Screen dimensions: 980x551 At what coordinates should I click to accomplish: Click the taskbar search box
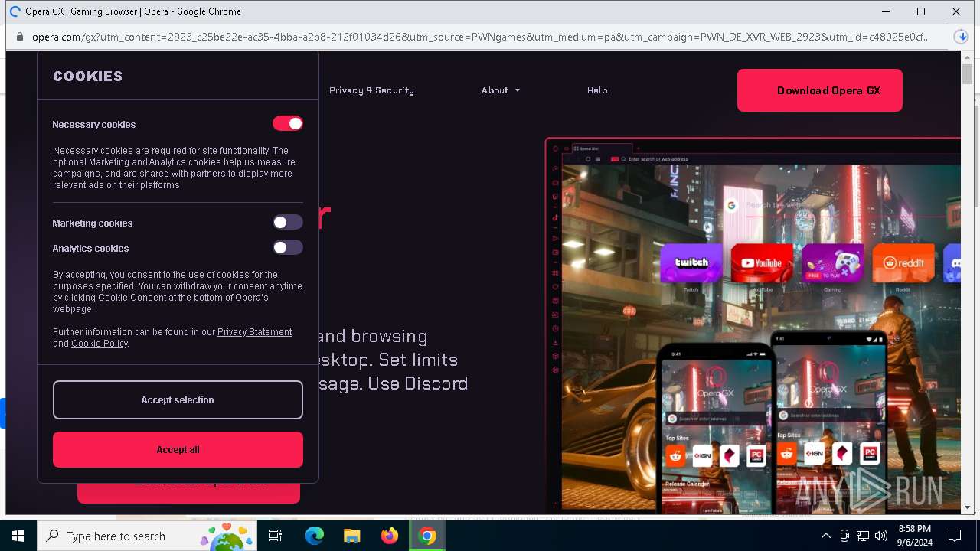(147, 536)
